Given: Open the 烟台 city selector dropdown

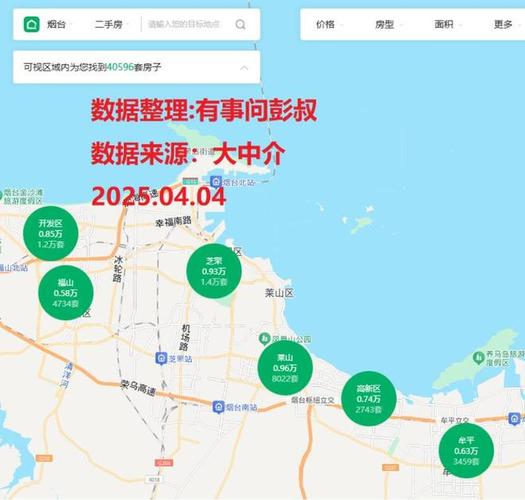Looking at the screenshot, I should pyautogui.click(x=60, y=24).
